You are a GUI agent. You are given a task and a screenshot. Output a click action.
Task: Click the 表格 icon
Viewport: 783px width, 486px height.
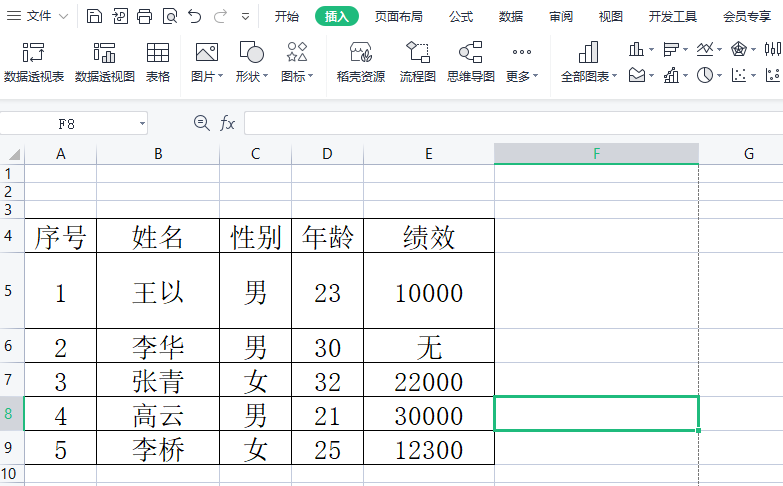coord(158,62)
